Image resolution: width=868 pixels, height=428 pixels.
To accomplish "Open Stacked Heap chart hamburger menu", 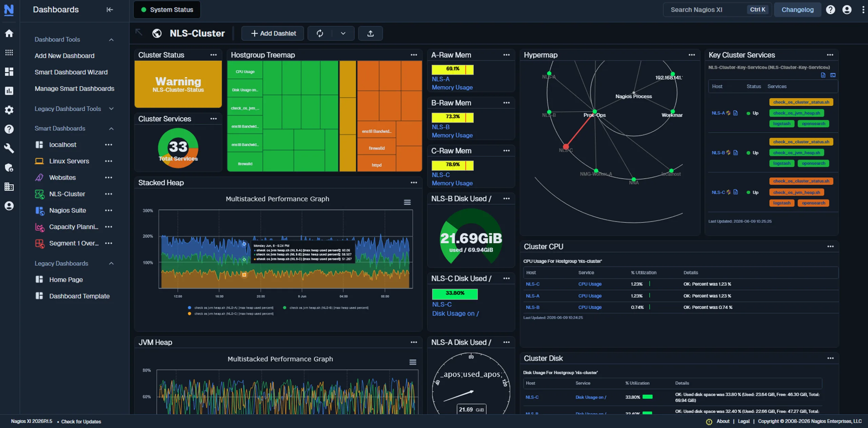I will click(407, 202).
